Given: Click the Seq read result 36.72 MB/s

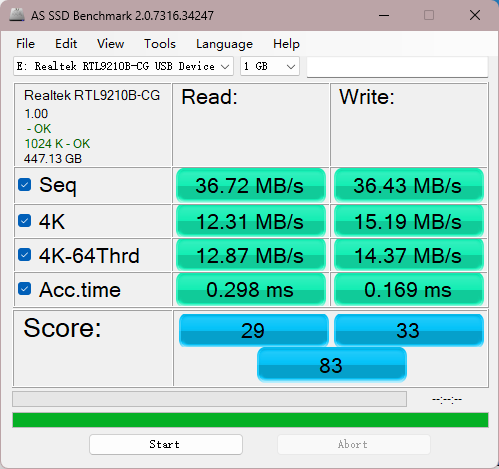Looking at the screenshot, I should (251, 185).
